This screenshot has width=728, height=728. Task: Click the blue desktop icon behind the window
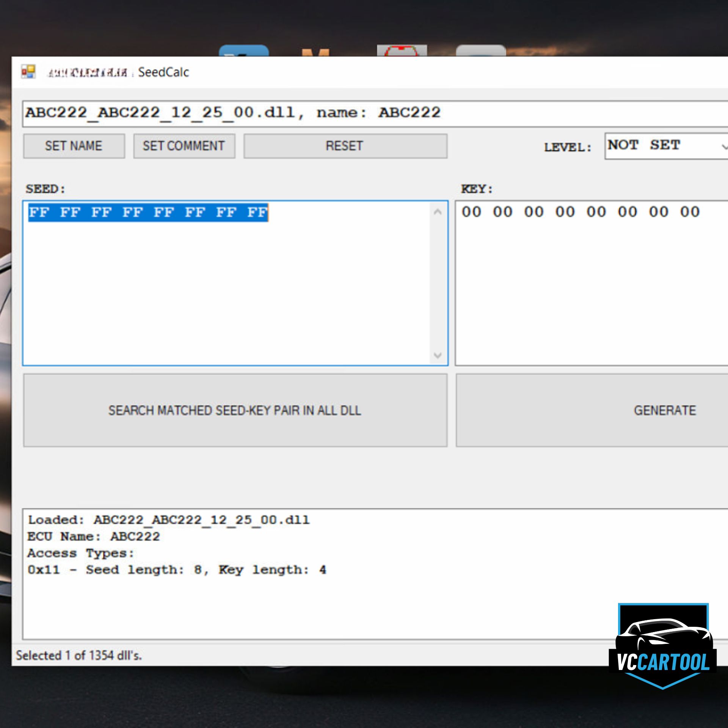click(244, 51)
